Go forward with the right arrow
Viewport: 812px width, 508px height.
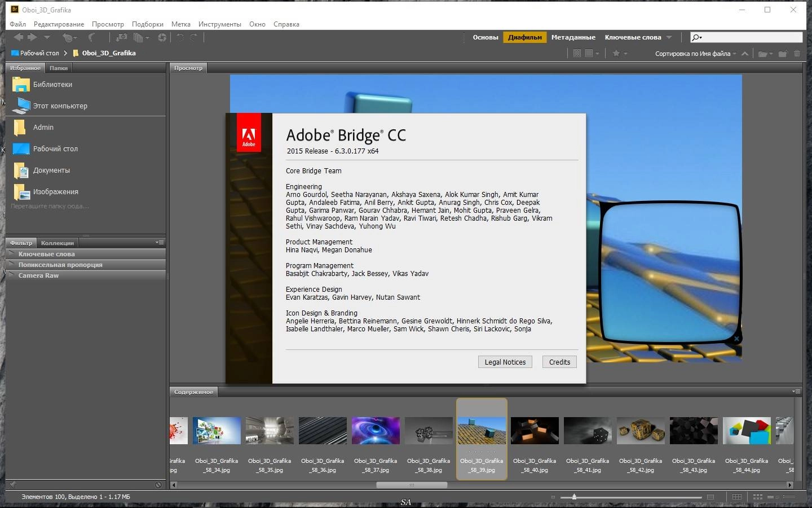(x=32, y=37)
